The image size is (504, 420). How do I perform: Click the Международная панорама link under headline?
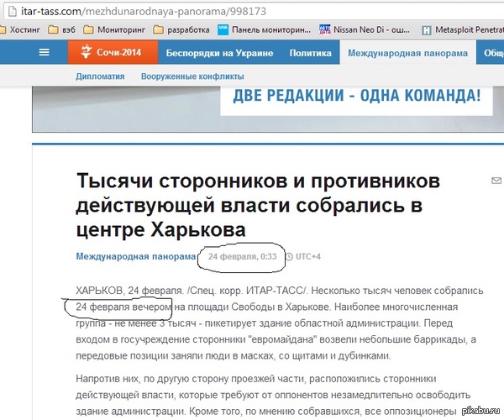point(135,256)
